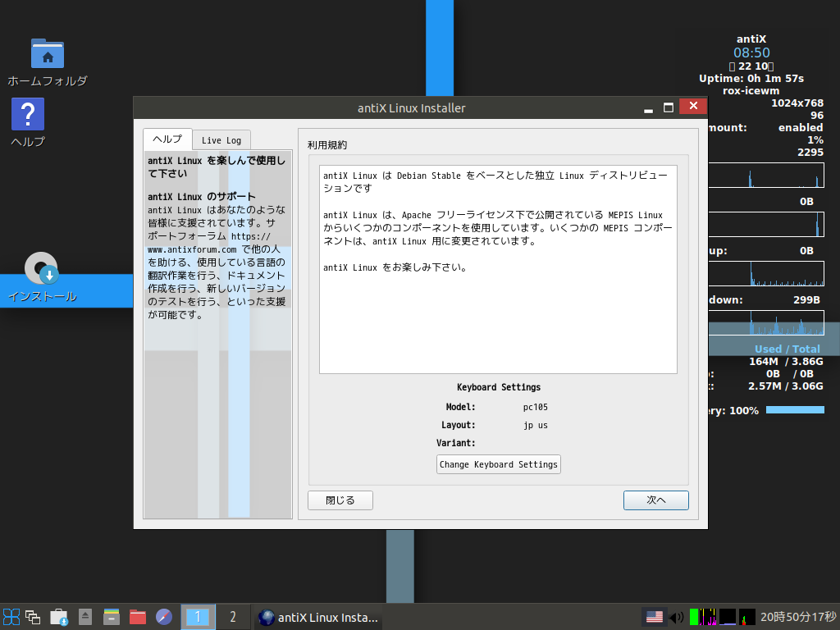Click the jp us layout value

pos(535,426)
